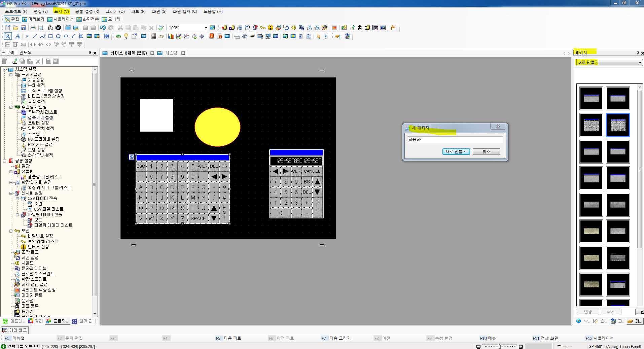Viewport: 644px width, 349px height.
Task: Select the table drawing tool
Action: coord(107,36)
